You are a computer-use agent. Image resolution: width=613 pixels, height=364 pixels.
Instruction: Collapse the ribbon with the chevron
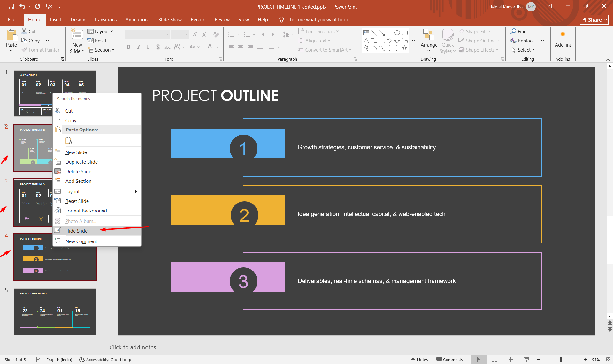(608, 59)
